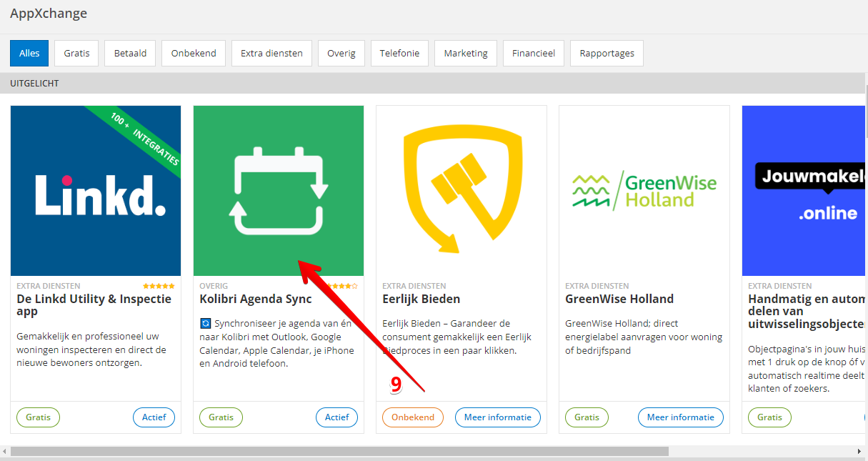
Task: Click Onbekend badge on Eerlijk Bieden
Action: click(413, 417)
